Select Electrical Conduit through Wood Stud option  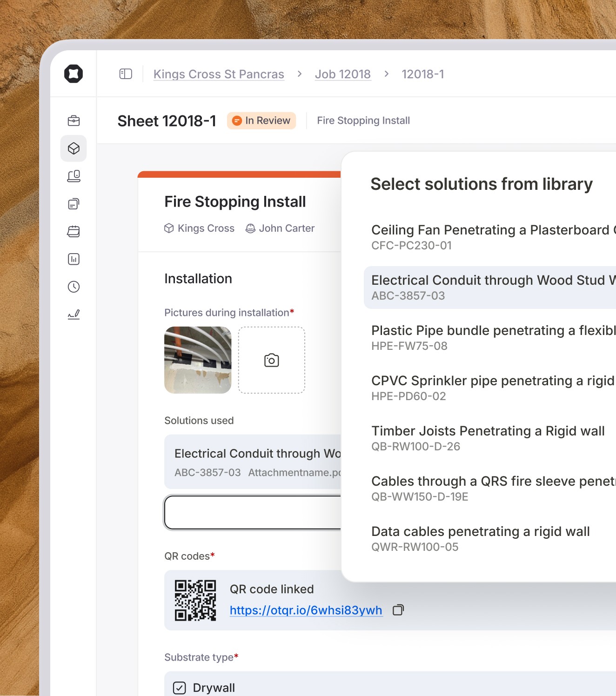pyautogui.click(x=490, y=288)
